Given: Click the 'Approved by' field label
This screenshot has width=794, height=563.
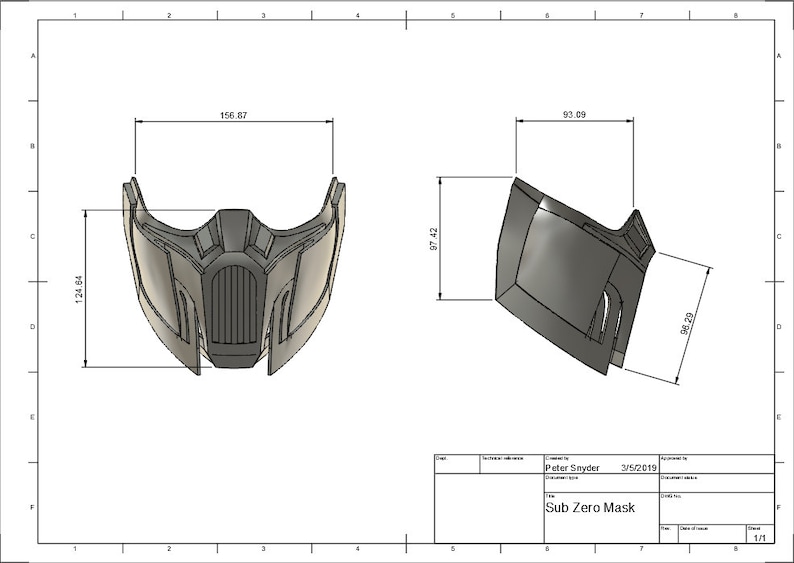Looking at the screenshot, I should click(674, 458).
